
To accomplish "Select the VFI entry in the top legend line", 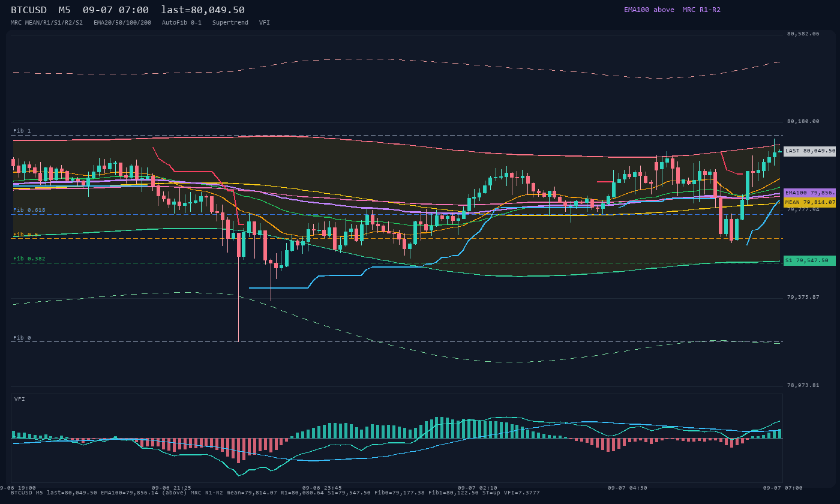I will [265, 23].
